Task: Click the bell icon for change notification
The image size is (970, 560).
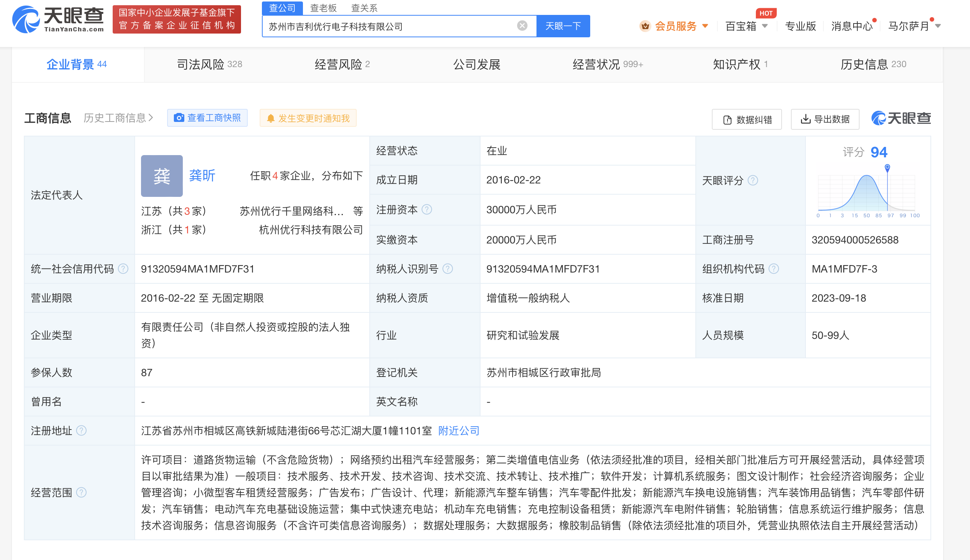Action: pyautogui.click(x=270, y=119)
